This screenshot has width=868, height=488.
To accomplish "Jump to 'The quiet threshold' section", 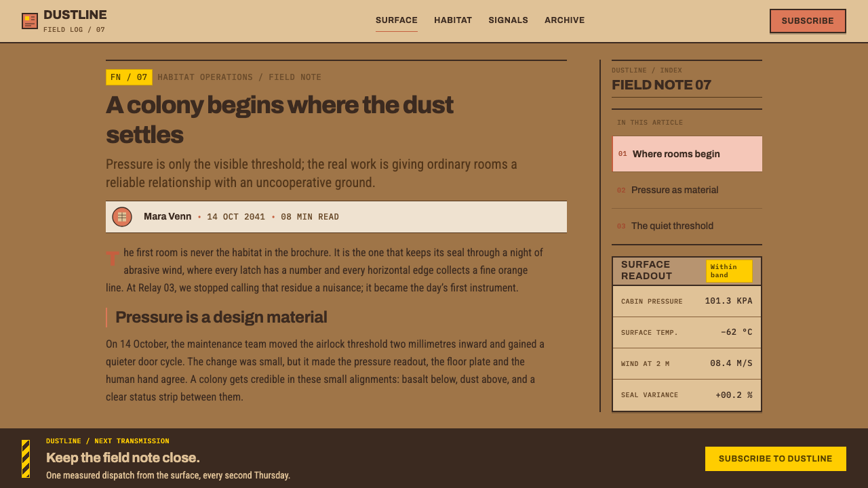I will click(x=687, y=226).
